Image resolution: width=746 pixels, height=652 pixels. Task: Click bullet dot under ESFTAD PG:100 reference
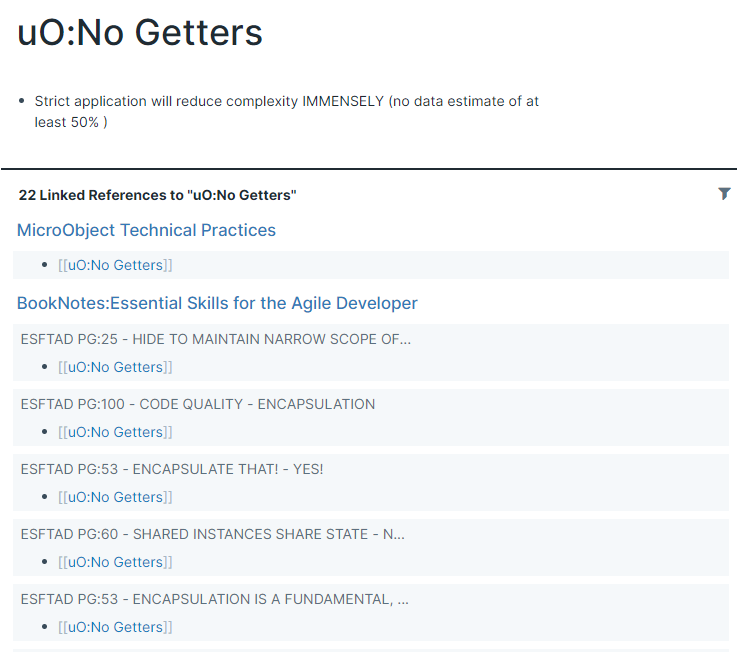coord(45,432)
